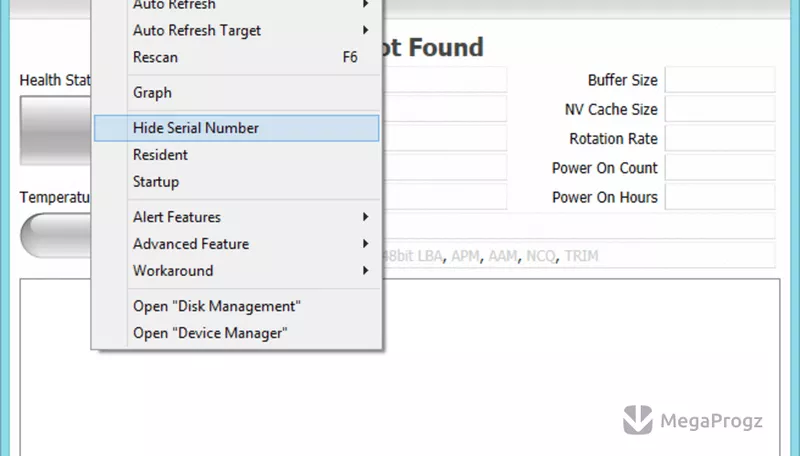Click the Temperature indicator button
The image size is (800, 456).
[x=56, y=236]
